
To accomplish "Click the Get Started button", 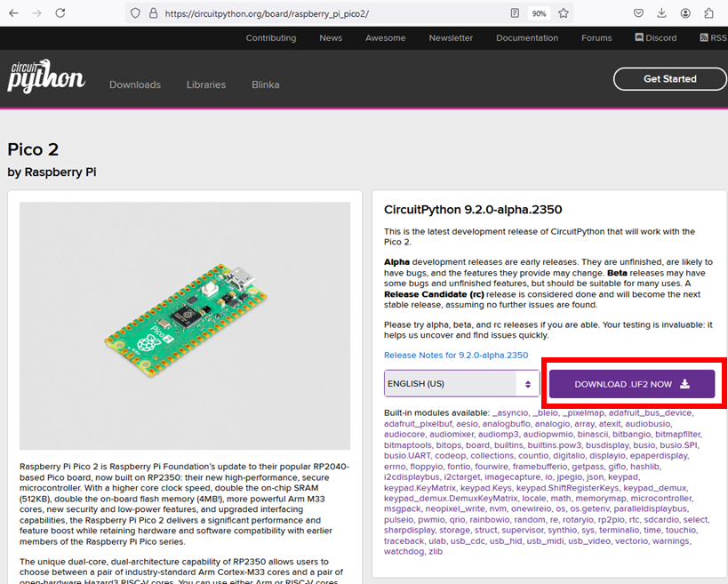I will (670, 79).
